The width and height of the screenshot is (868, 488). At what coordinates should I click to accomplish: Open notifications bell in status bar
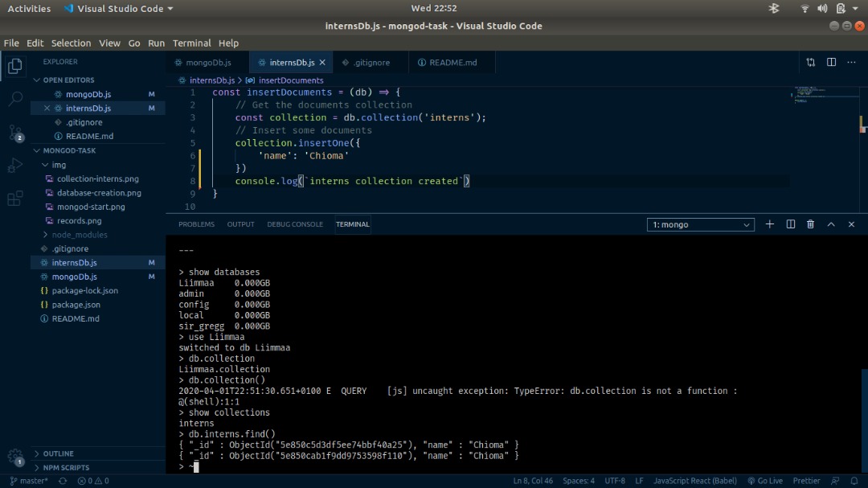coord(854,481)
